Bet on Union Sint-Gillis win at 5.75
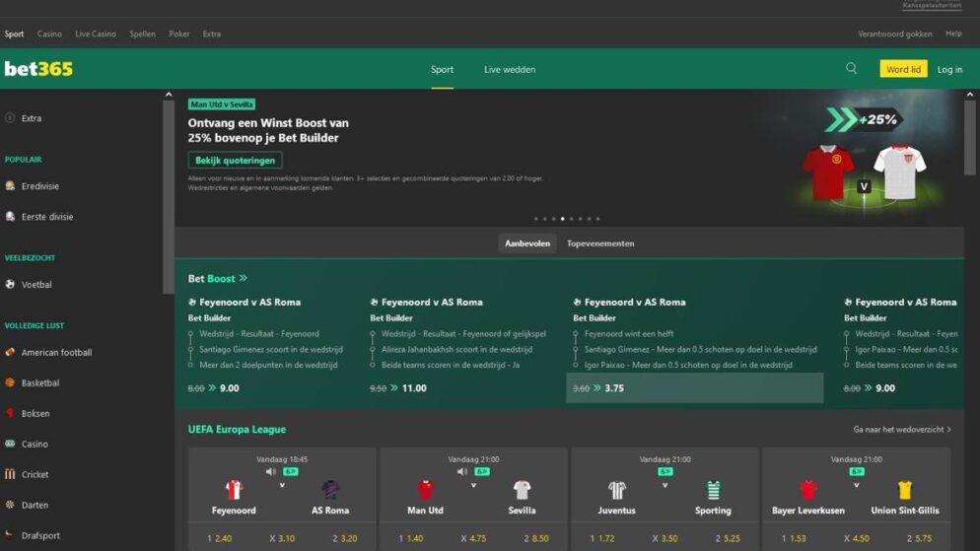 [920, 538]
